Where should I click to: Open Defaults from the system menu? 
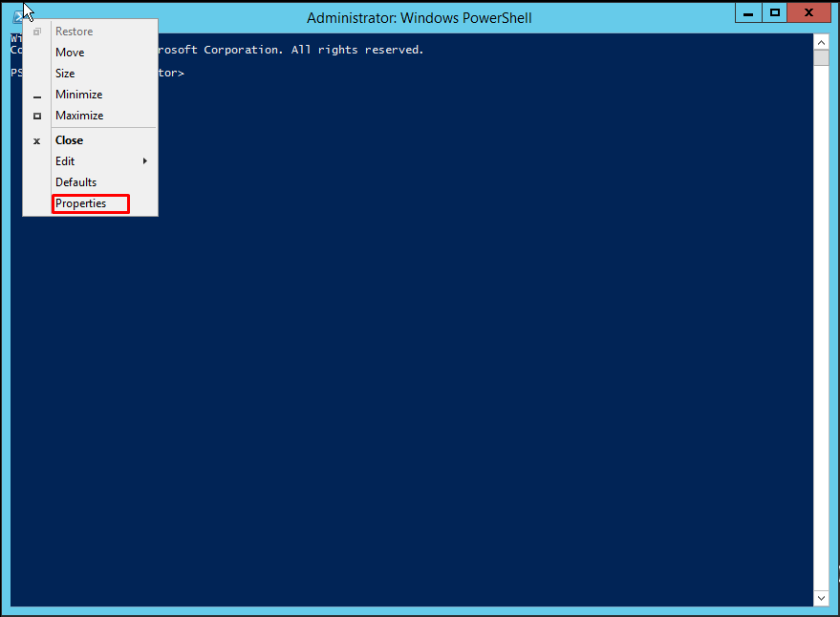click(x=91, y=182)
